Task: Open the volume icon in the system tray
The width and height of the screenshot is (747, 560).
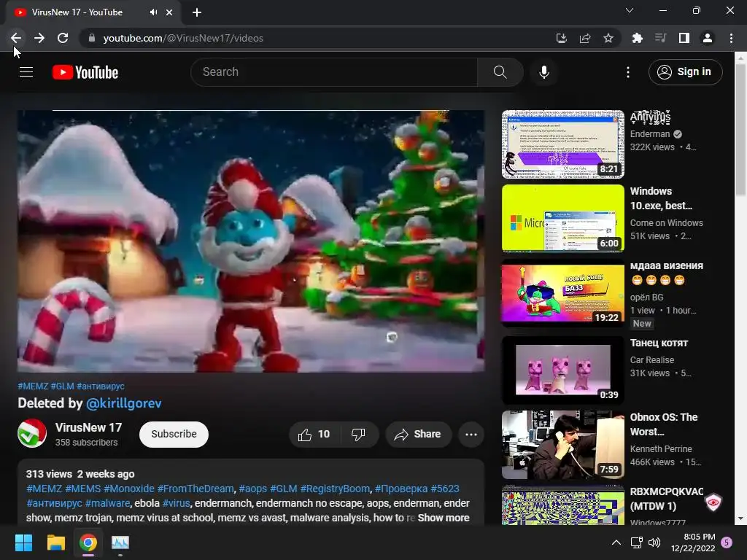Action: (654, 542)
